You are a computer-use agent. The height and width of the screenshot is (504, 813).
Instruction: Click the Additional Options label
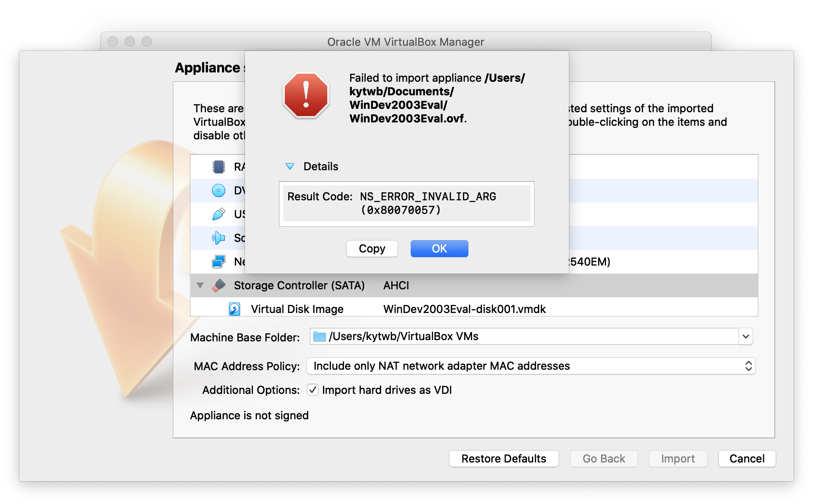[251, 390]
